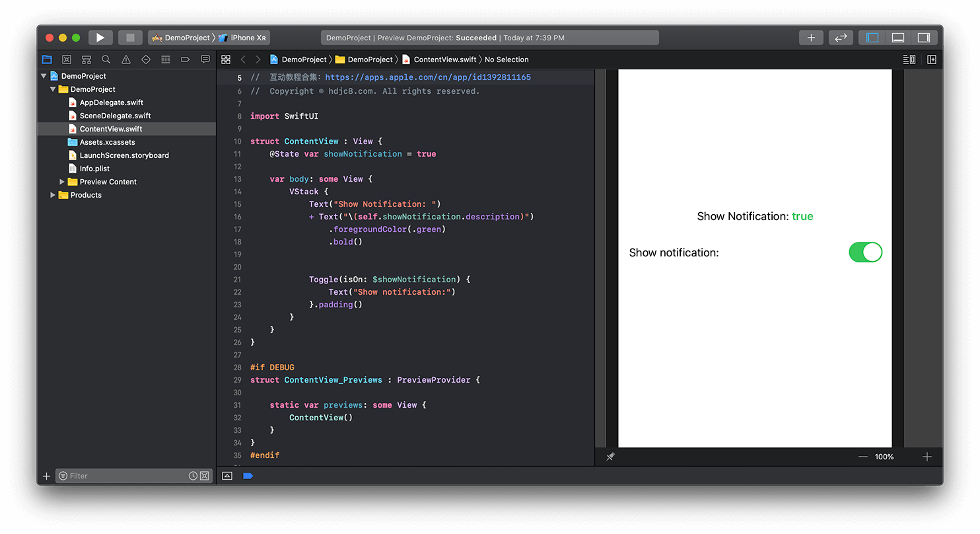The height and width of the screenshot is (534, 980).
Task: Click the "Show Notification: true" preview text
Action: point(755,216)
